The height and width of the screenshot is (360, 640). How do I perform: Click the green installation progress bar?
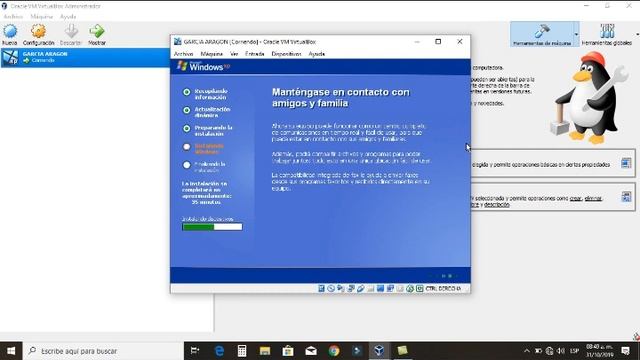point(212,227)
